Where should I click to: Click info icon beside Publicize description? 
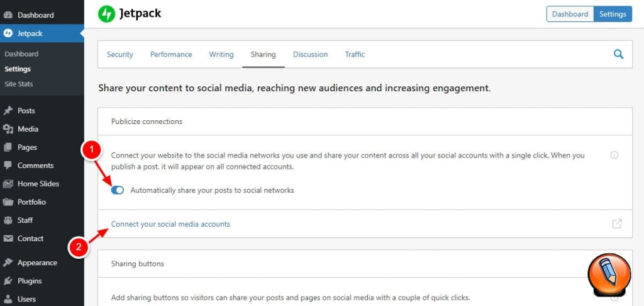[614, 155]
